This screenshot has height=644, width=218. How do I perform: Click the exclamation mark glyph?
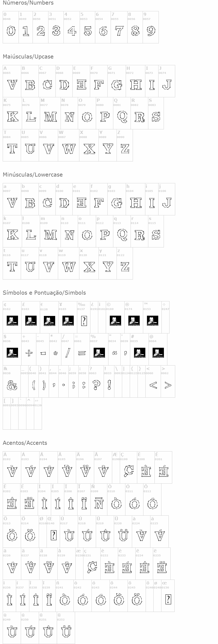(x=109, y=385)
